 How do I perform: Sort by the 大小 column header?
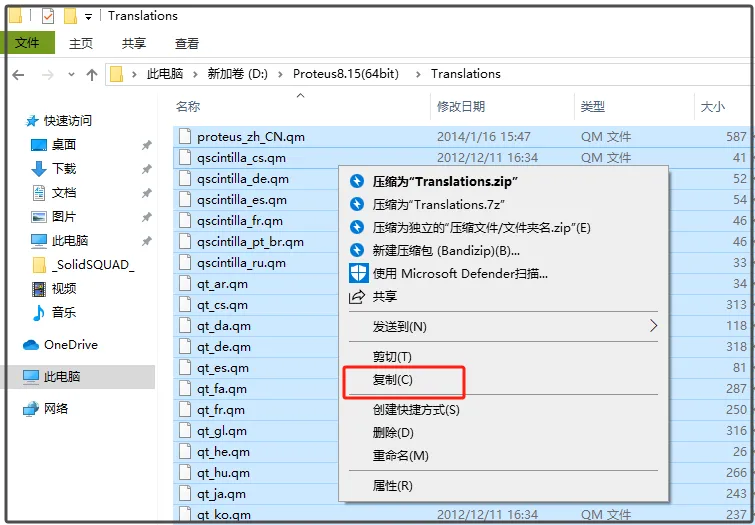724,106
